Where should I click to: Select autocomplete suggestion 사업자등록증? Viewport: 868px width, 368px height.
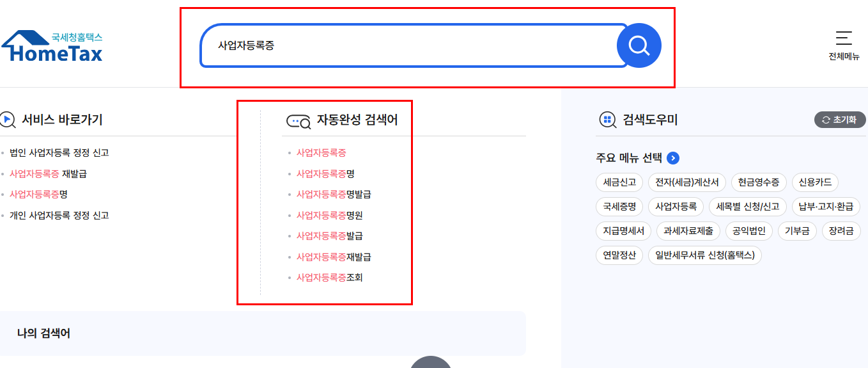(321, 152)
